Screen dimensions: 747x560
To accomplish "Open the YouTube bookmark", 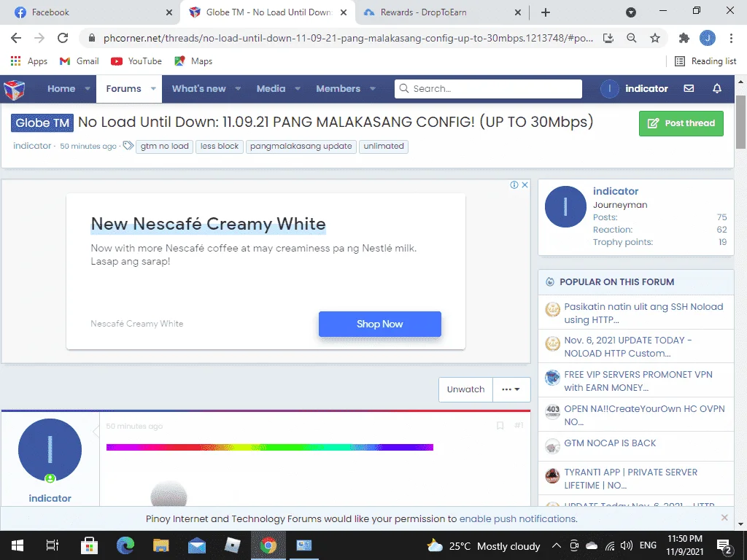I will [136, 61].
